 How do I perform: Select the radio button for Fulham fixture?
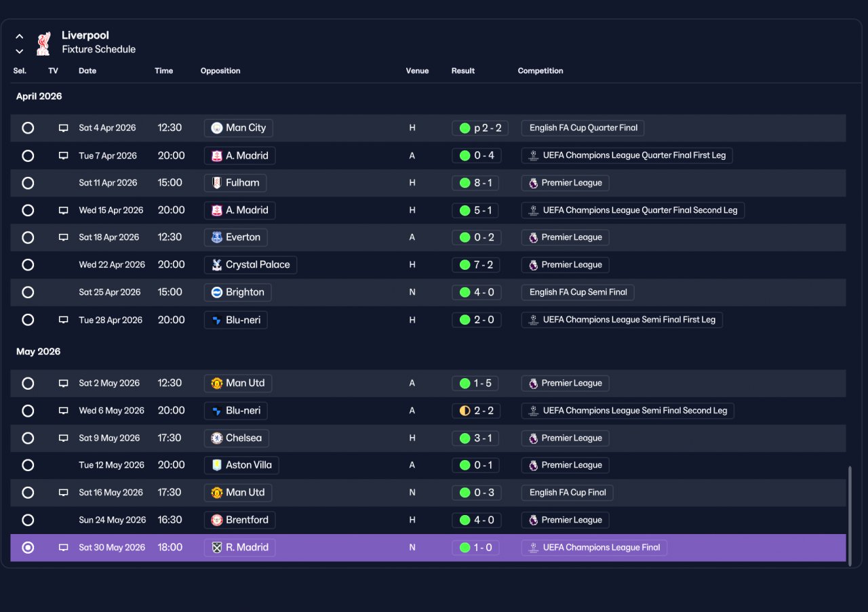tap(28, 183)
